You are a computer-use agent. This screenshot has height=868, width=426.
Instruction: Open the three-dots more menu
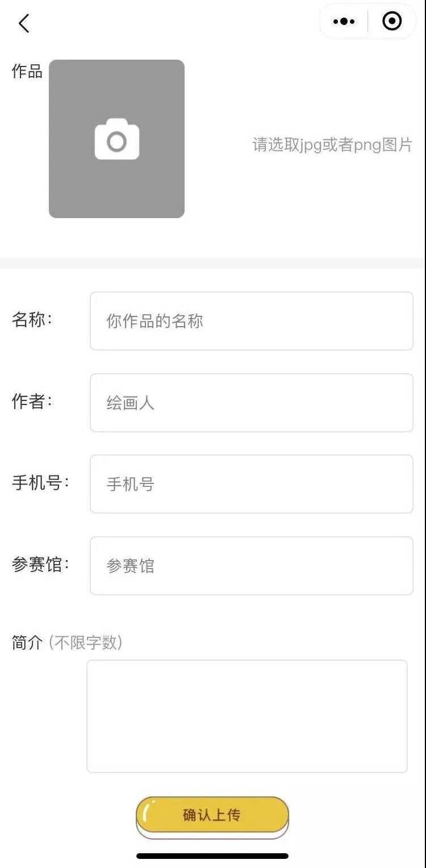(344, 22)
